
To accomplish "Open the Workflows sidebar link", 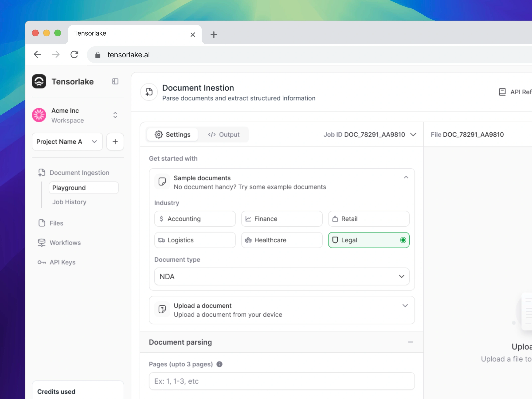I will (65, 243).
